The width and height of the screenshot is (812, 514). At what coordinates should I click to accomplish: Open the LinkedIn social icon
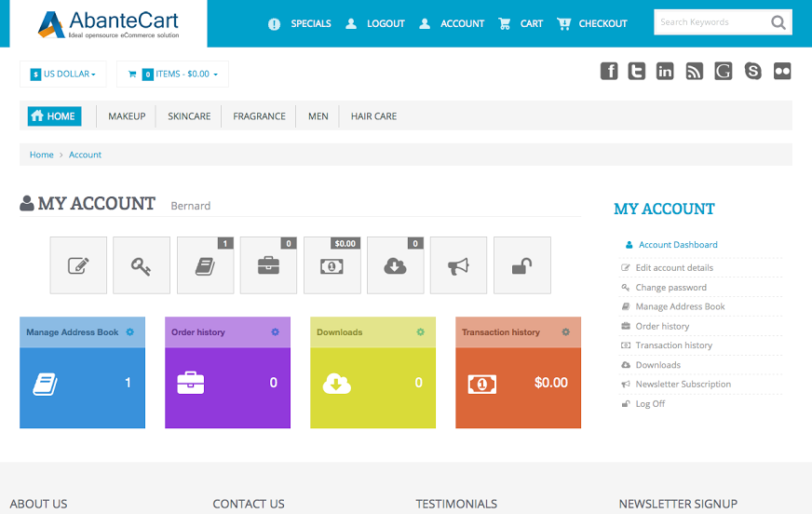(x=665, y=71)
